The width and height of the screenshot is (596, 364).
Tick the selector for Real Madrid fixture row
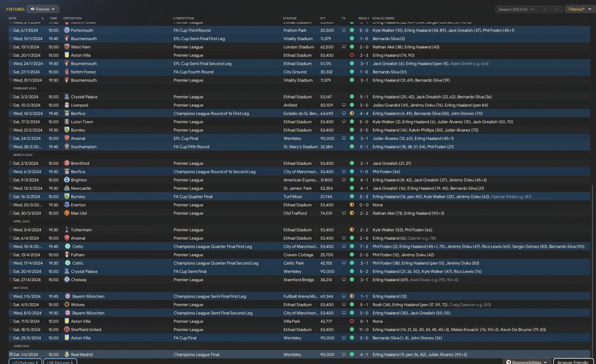pyautogui.click(x=11, y=355)
